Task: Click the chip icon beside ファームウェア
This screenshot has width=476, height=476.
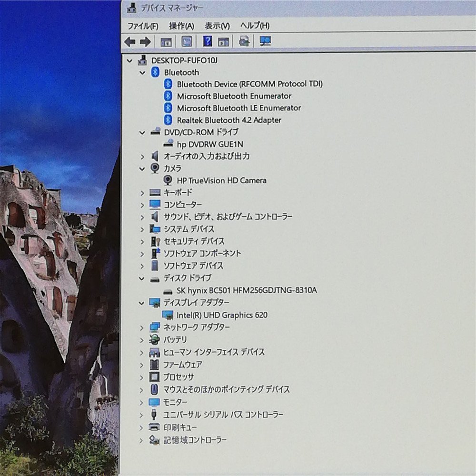Action: [x=154, y=365]
